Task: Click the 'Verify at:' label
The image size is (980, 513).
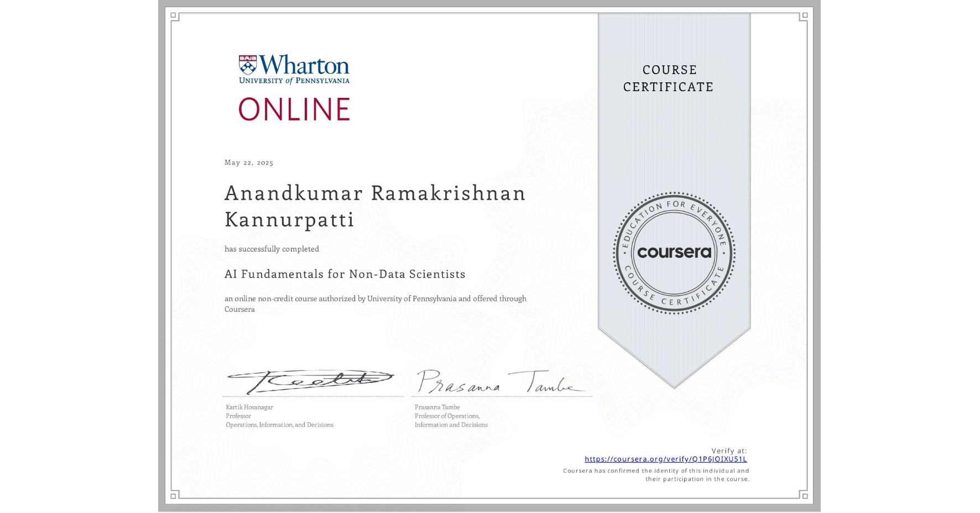Action: 729,451
